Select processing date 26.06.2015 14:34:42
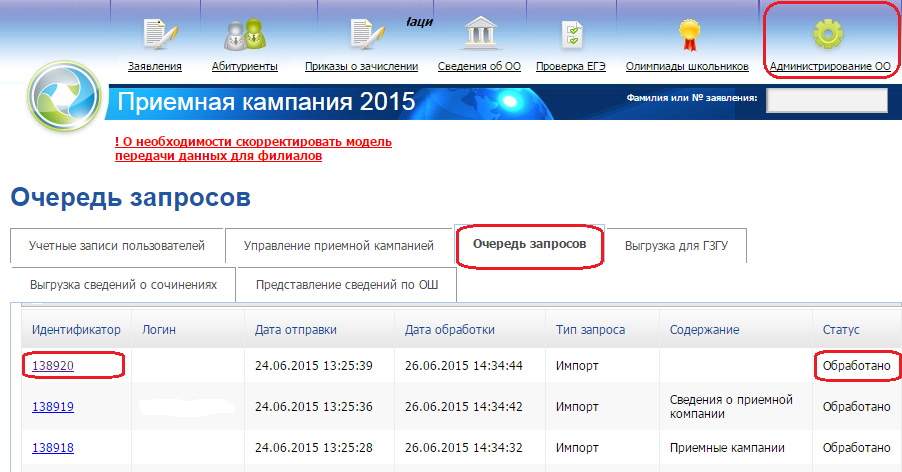 [464, 406]
